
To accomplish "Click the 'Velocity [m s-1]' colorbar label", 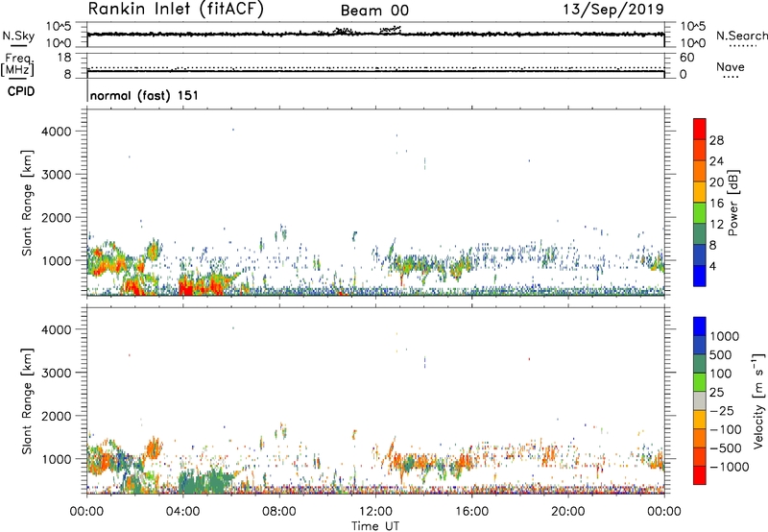I will coord(758,400).
